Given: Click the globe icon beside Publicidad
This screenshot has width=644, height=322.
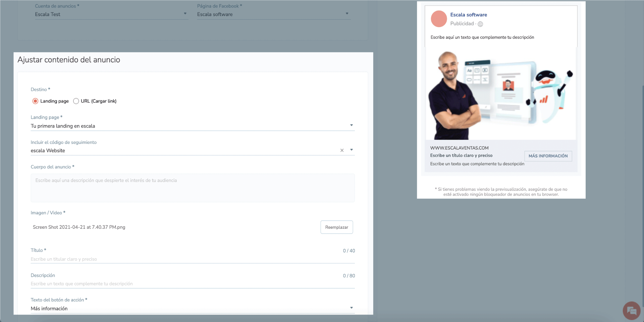Looking at the screenshot, I should click(480, 24).
